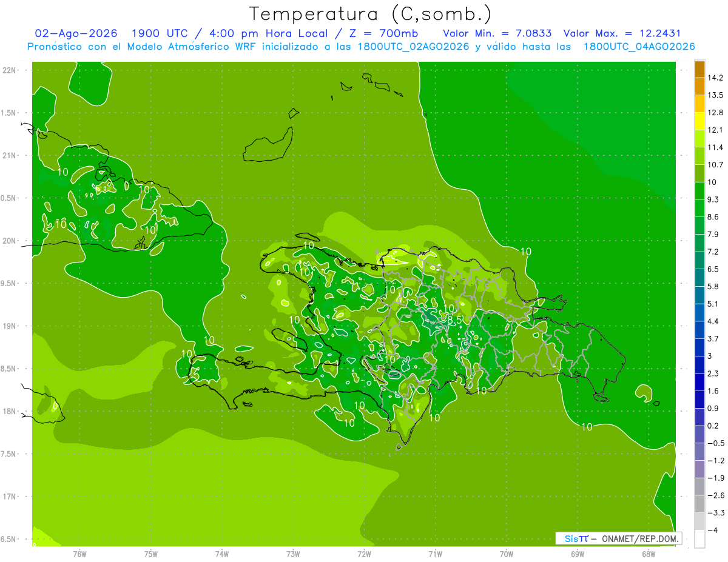Click the "0.5N" latitude axis label

pos(9,198)
